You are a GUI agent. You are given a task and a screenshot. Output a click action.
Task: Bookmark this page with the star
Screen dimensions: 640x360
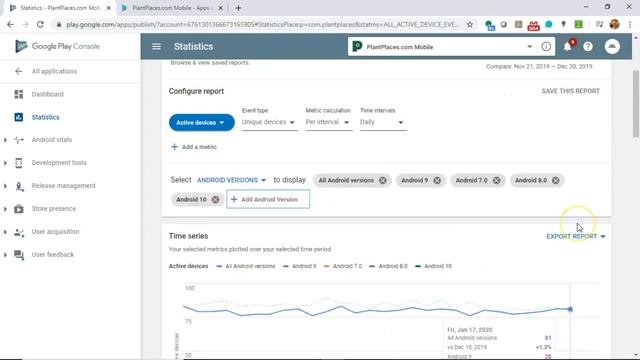[x=470, y=24]
